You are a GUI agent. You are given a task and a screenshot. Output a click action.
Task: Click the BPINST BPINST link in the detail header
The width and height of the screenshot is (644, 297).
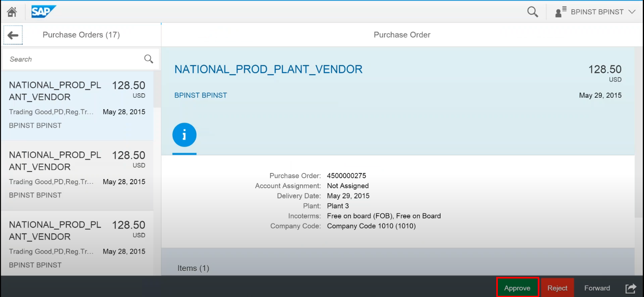click(x=201, y=95)
